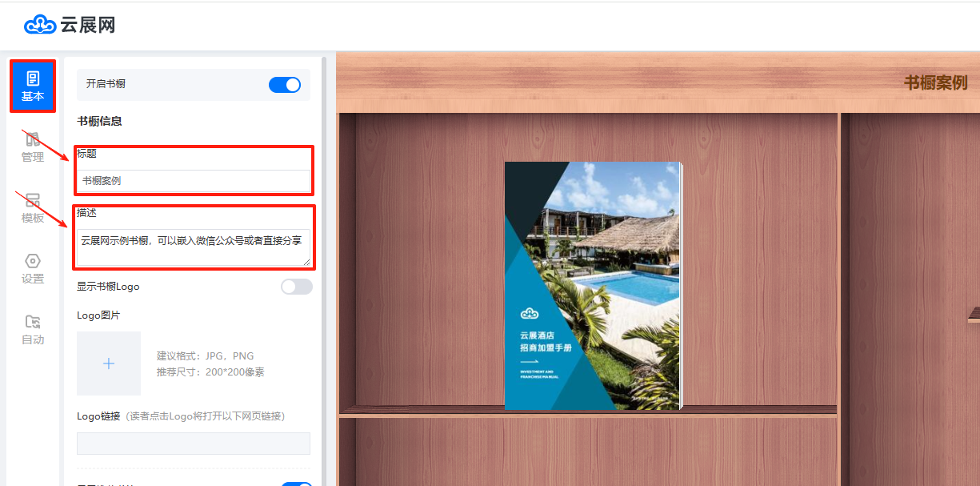Click the 描述 text area resize handle
Screen dimensions: 980x486
coord(306,261)
